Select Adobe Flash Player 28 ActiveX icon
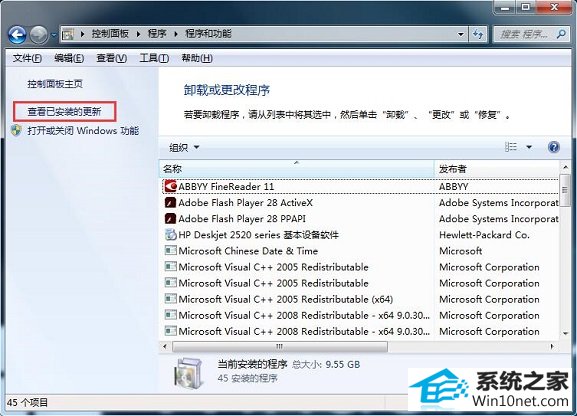The width and height of the screenshot is (577, 416). [x=170, y=202]
